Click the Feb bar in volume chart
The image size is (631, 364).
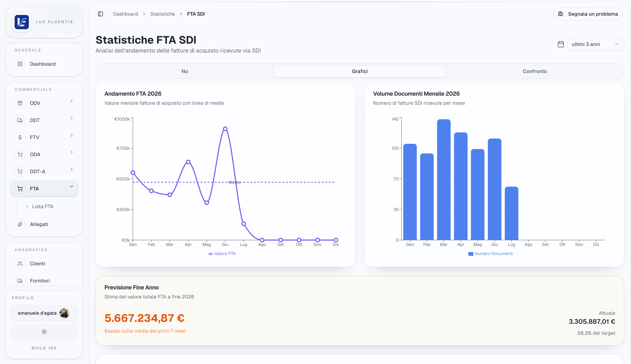pyautogui.click(x=427, y=197)
